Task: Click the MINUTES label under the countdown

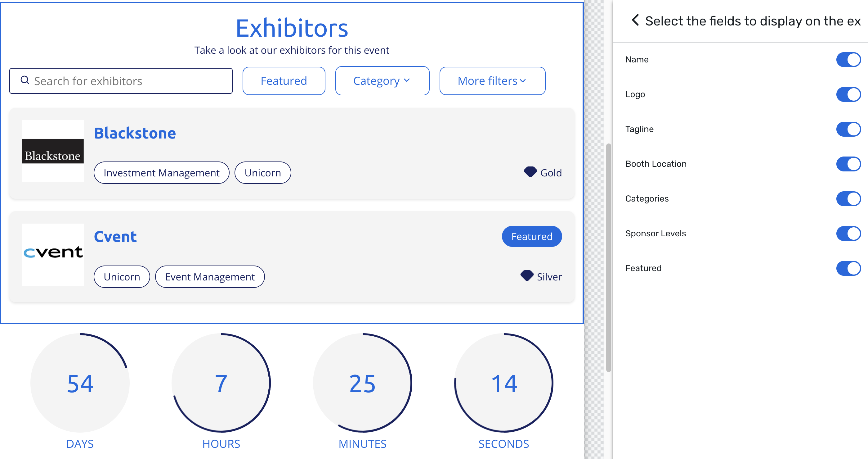Action: coord(363,444)
